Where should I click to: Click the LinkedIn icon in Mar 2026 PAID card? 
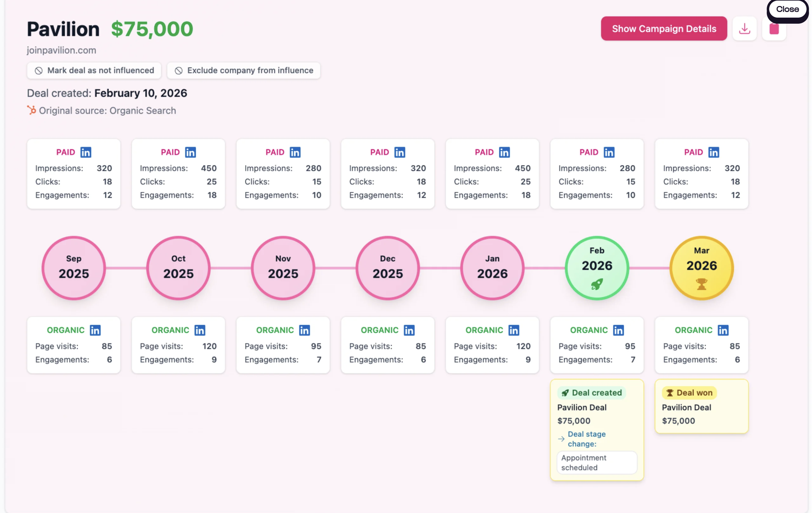[714, 152]
